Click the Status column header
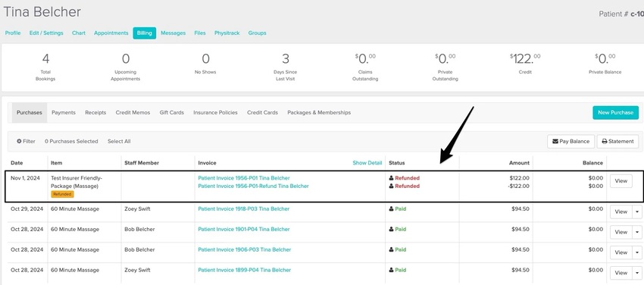 pos(397,163)
